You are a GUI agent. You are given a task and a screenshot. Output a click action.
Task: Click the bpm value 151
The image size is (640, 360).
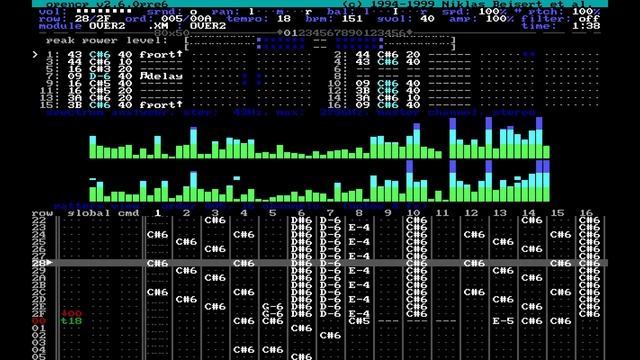point(352,19)
